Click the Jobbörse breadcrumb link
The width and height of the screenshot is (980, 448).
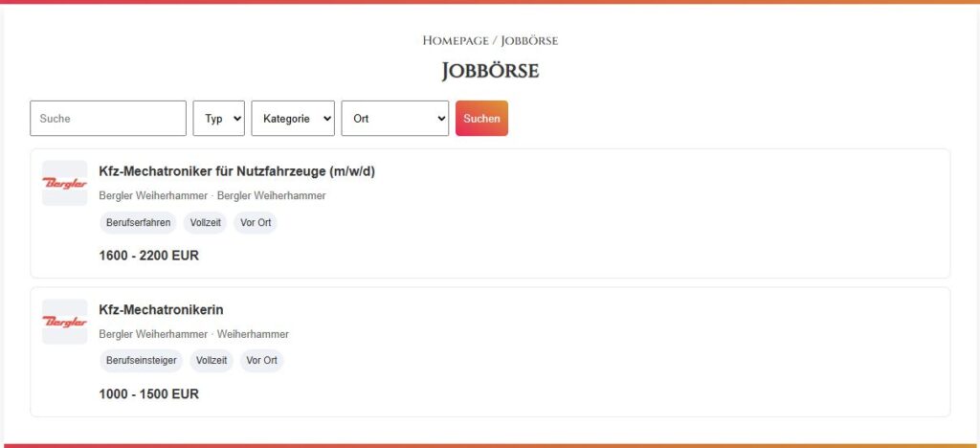click(x=529, y=40)
